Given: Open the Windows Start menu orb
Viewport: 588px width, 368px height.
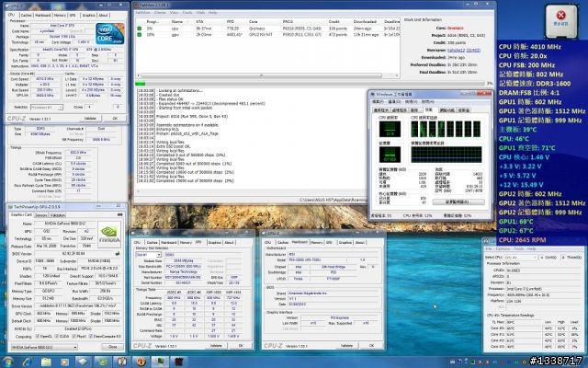Looking at the screenshot, I should pyautogui.click(x=7, y=362).
